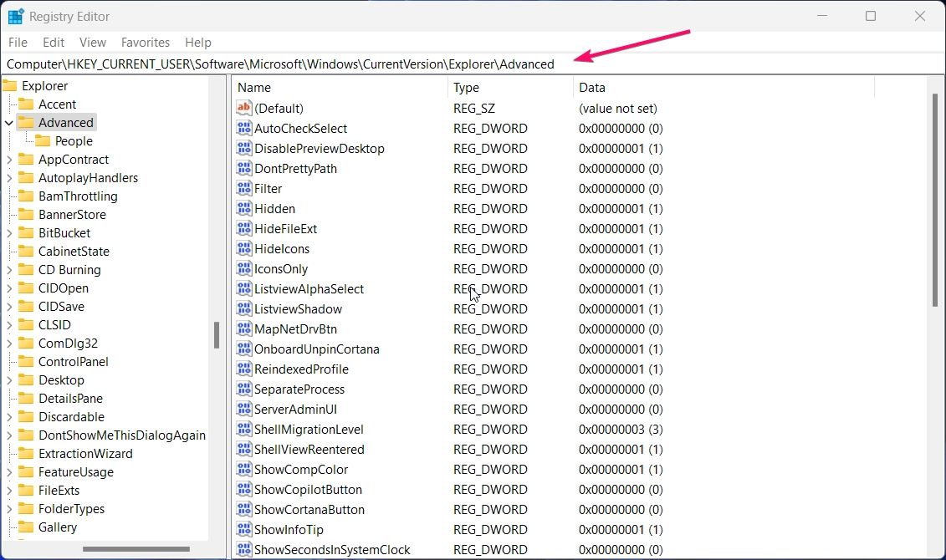Click the DWORD icon beside MapNetDrvBtn
Viewport: 946px width, 560px height.
coord(243,328)
